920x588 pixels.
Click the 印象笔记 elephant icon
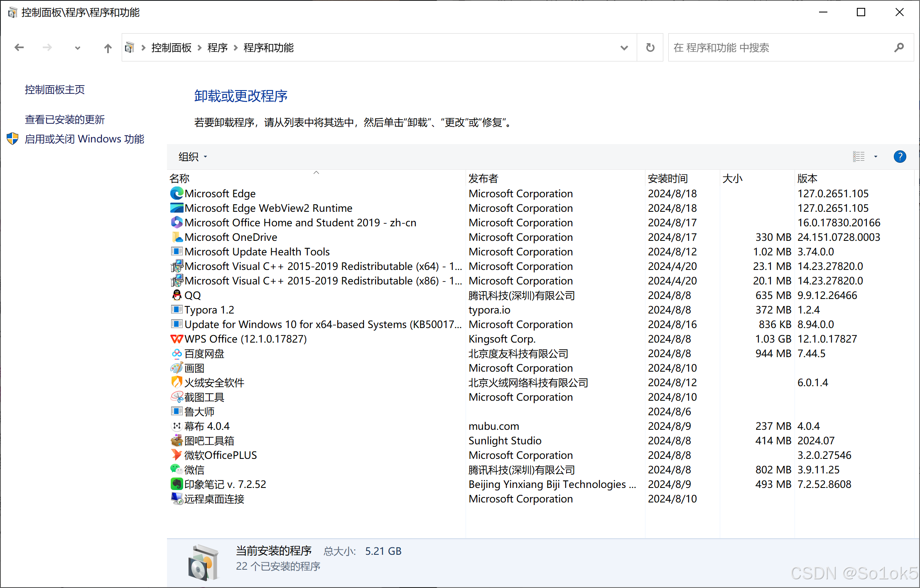click(x=177, y=484)
